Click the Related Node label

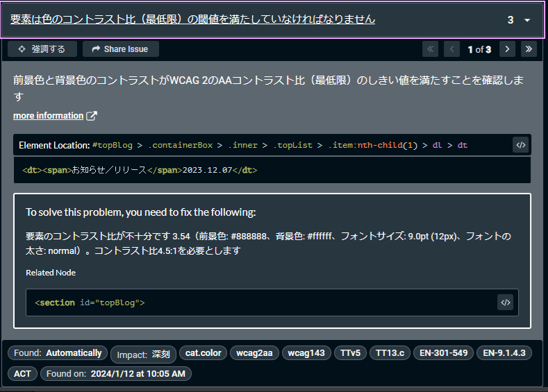[x=51, y=273]
